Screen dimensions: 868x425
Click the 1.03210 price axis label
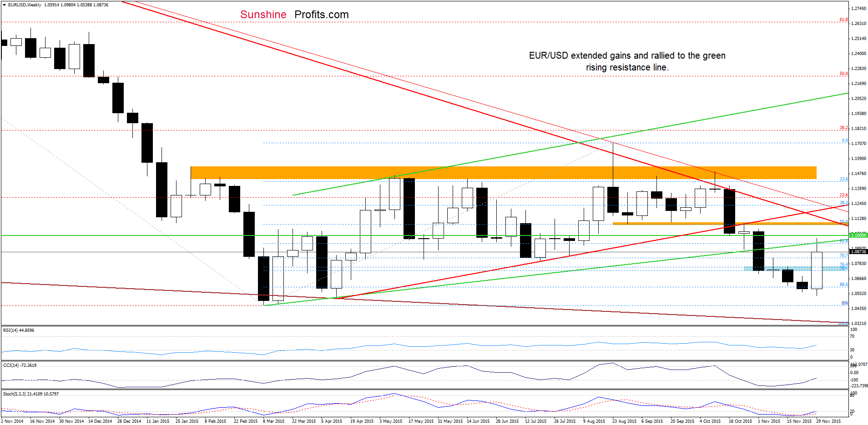coord(858,324)
